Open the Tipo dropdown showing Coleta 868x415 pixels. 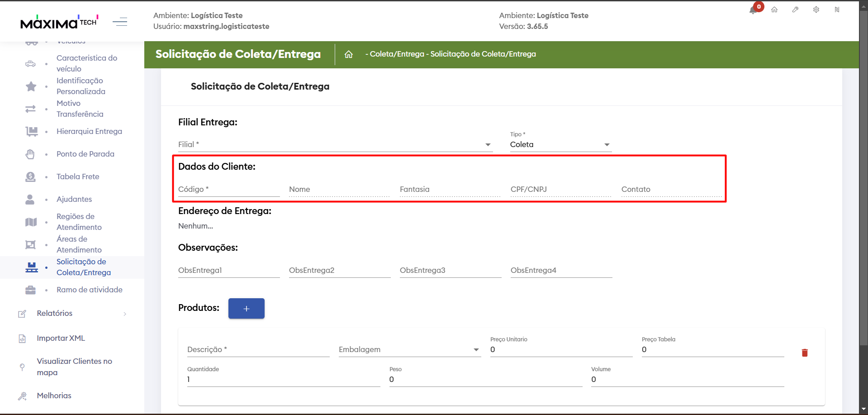(560, 145)
